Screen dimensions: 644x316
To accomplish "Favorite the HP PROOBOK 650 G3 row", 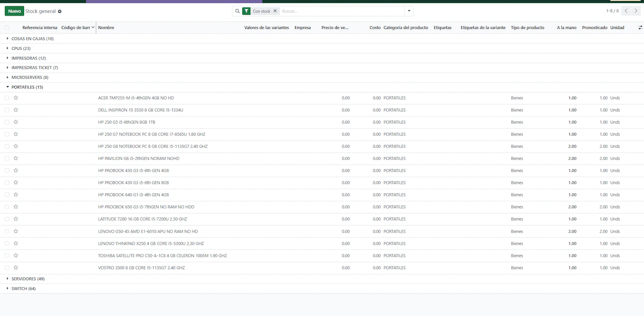I will pyautogui.click(x=16, y=207).
